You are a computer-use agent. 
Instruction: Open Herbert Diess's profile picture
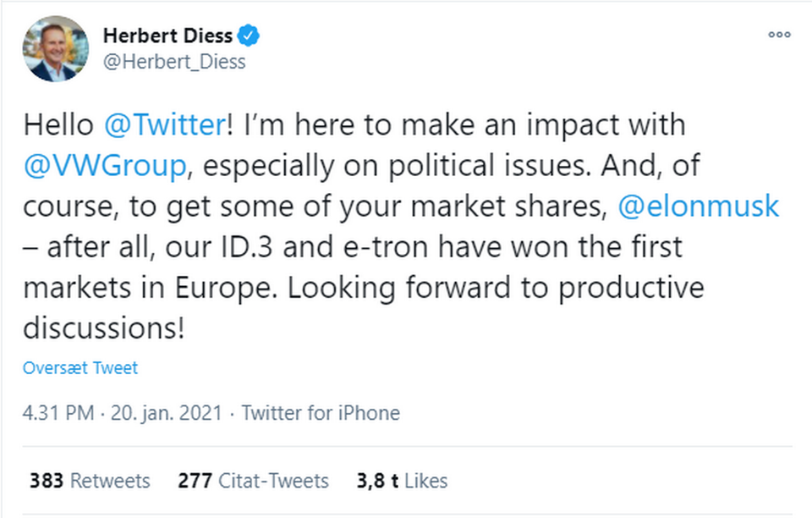[x=56, y=48]
